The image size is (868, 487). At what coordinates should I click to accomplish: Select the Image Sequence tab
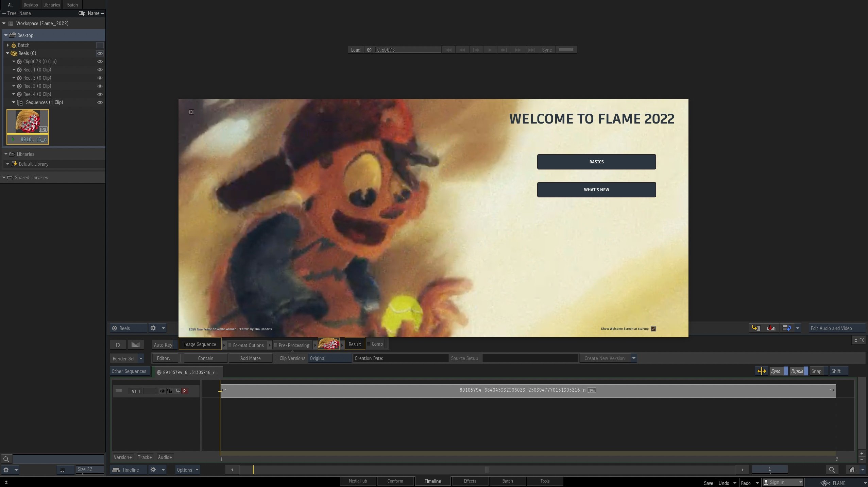[x=200, y=344]
